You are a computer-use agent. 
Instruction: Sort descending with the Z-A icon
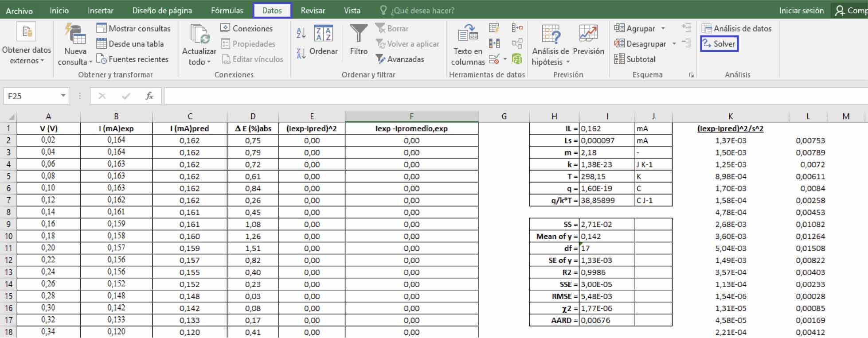click(301, 54)
